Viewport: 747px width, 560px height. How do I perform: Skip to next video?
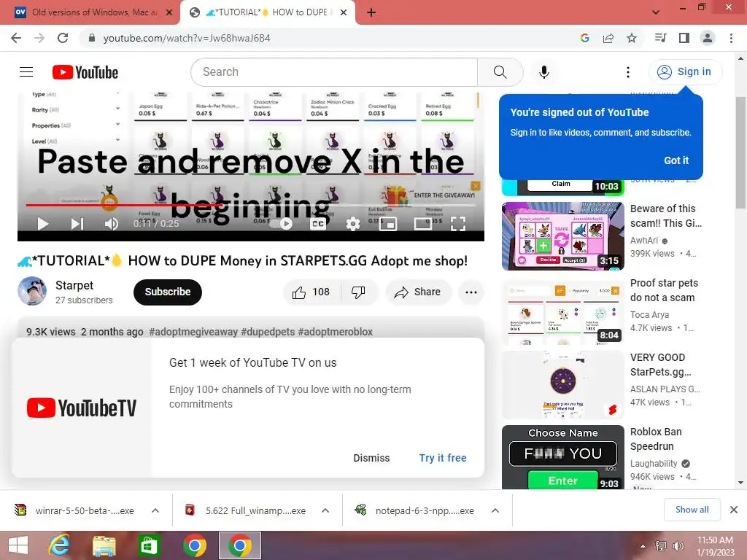(x=77, y=223)
